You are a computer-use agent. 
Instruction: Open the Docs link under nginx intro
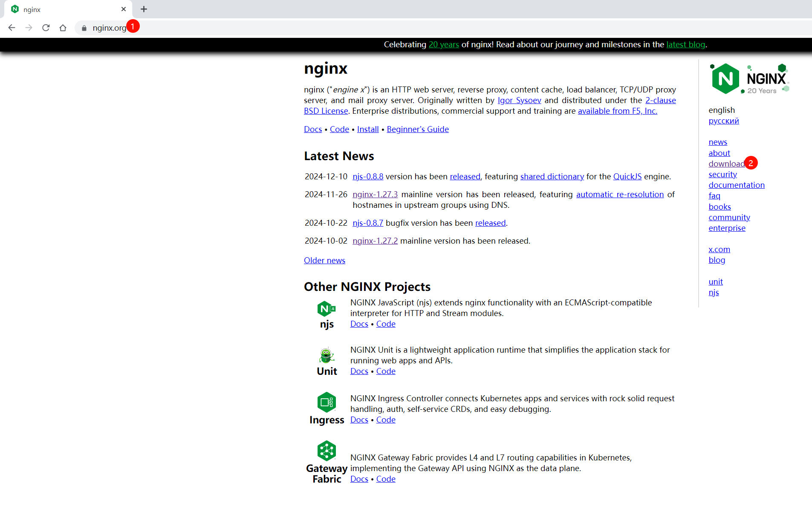click(313, 129)
